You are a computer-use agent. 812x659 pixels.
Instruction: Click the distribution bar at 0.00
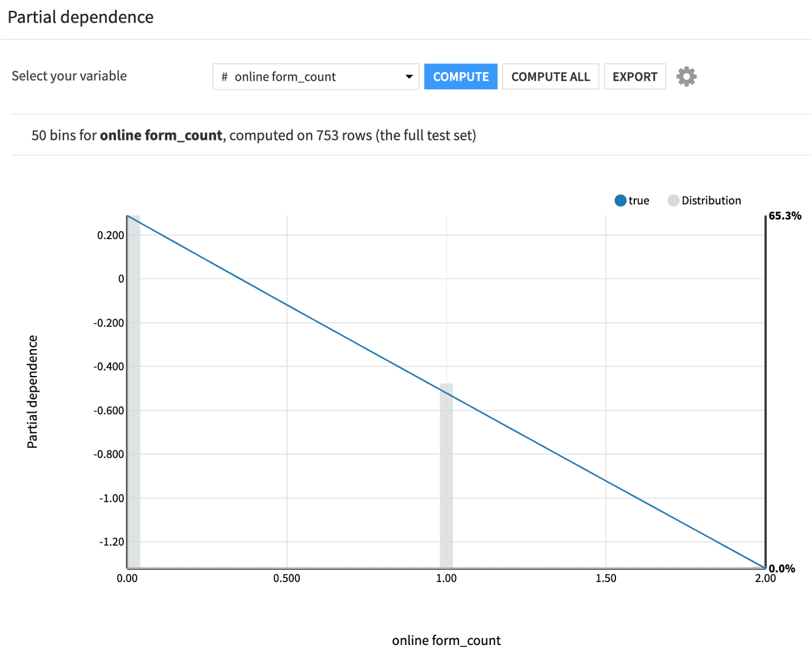tap(134, 391)
